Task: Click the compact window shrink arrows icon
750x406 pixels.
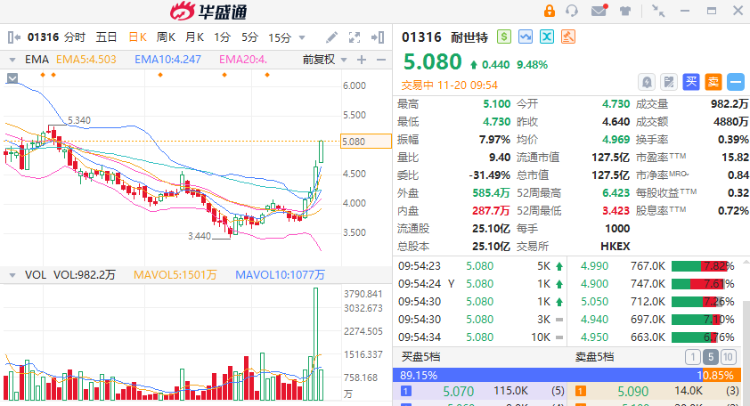Action: coord(658,11)
